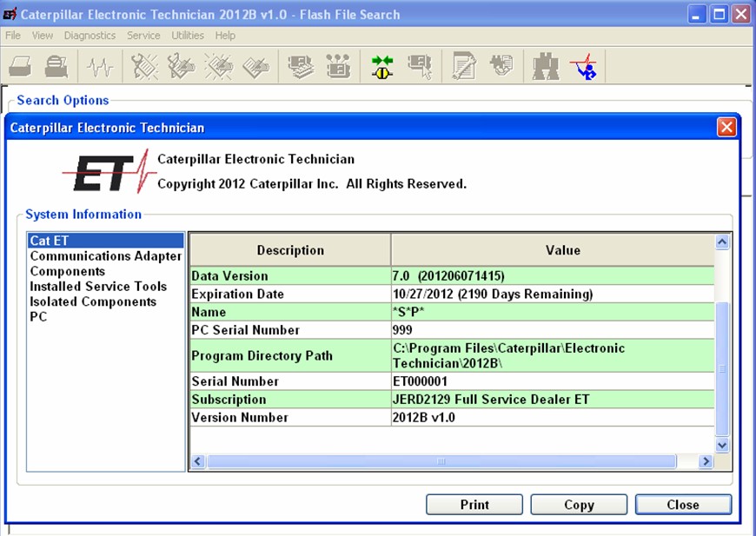The height and width of the screenshot is (536, 756).
Task: Open the Service menu
Action: [x=143, y=36]
